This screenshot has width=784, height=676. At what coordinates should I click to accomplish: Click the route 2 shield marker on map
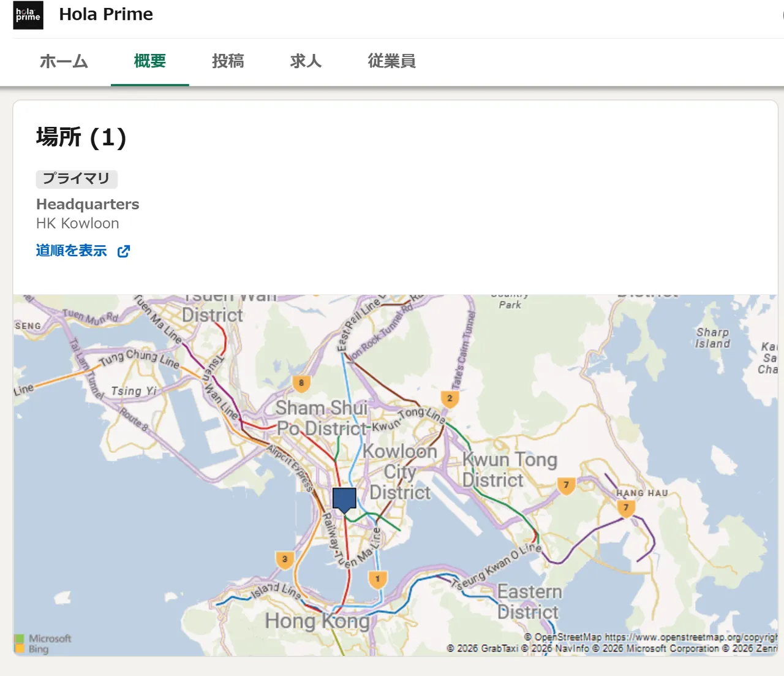point(450,399)
